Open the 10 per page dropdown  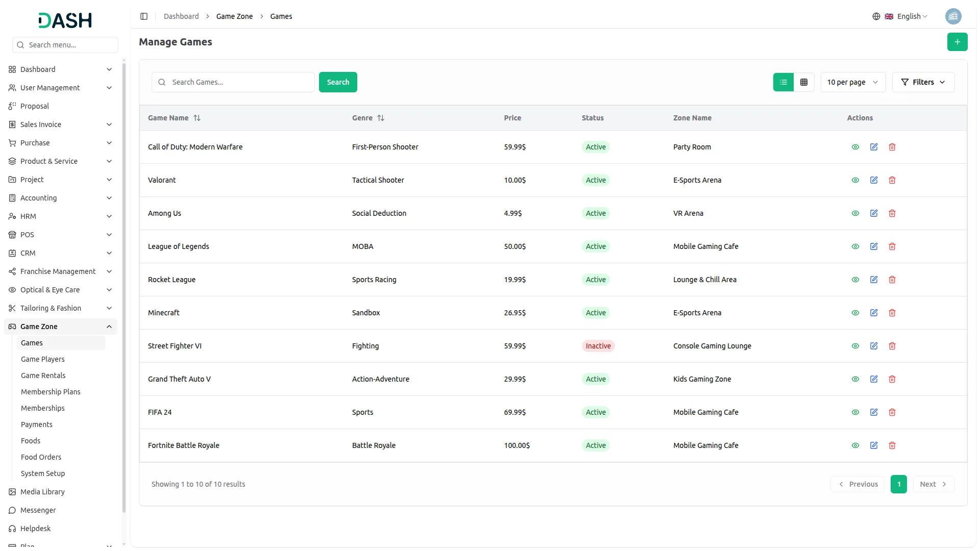pos(852,82)
